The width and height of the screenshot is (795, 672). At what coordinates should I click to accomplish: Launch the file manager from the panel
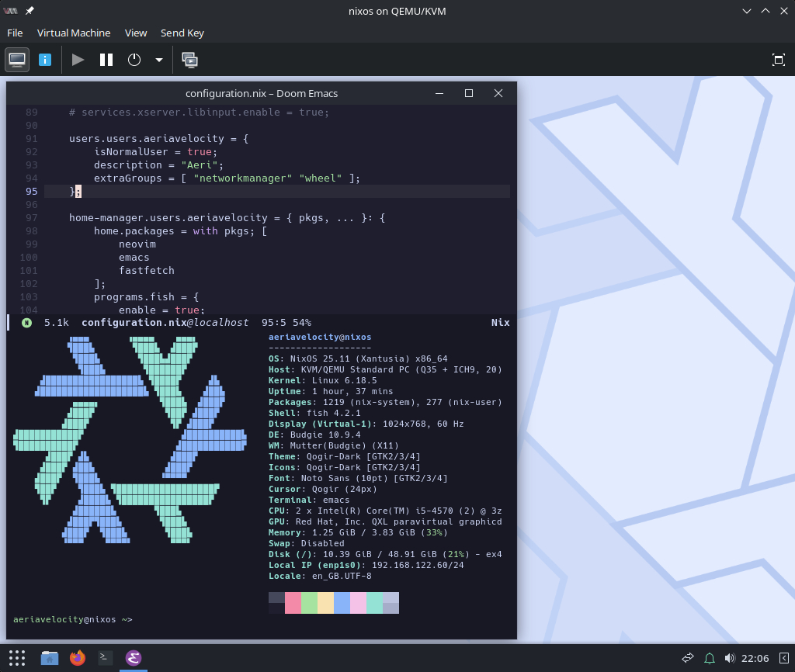(x=50, y=658)
